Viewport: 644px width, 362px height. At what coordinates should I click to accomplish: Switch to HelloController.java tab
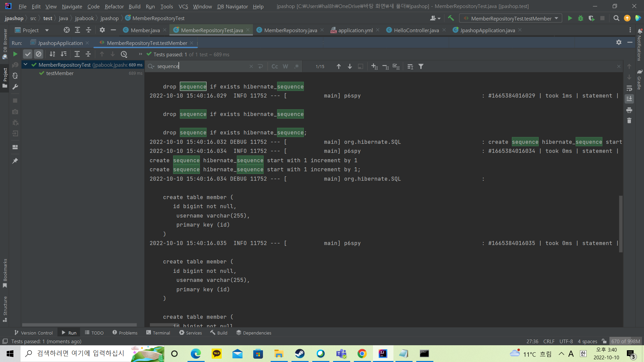[416, 30]
